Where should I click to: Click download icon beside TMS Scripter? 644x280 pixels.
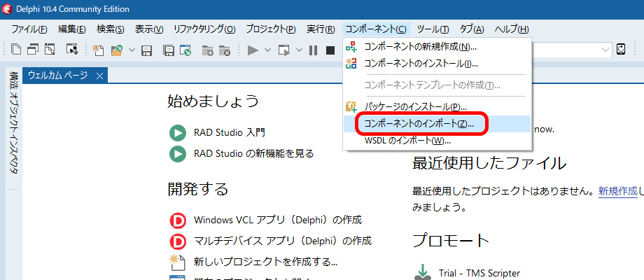(x=423, y=272)
